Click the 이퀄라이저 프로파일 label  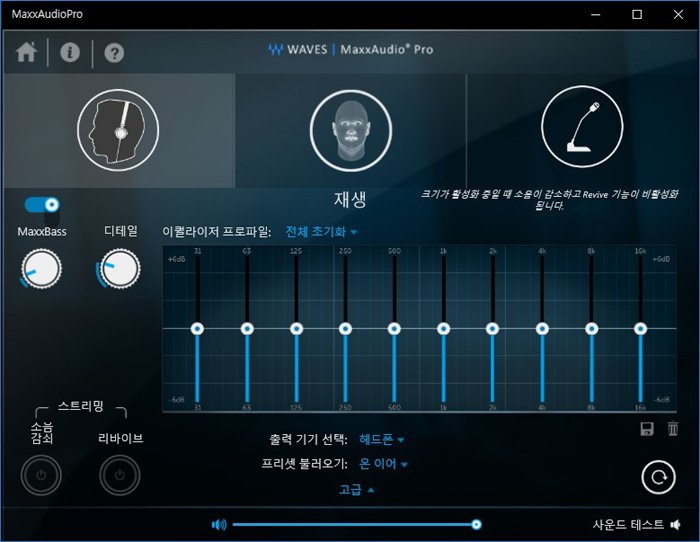(217, 232)
